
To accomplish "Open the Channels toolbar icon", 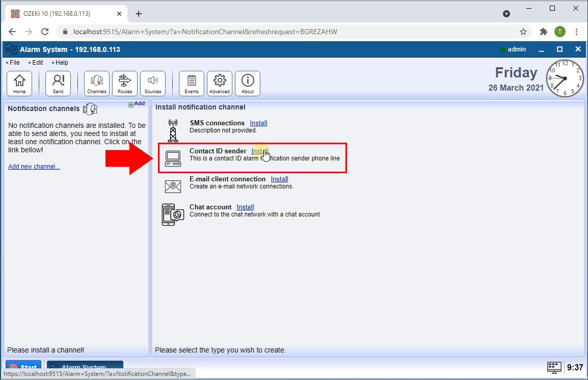I will (x=97, y=84).
